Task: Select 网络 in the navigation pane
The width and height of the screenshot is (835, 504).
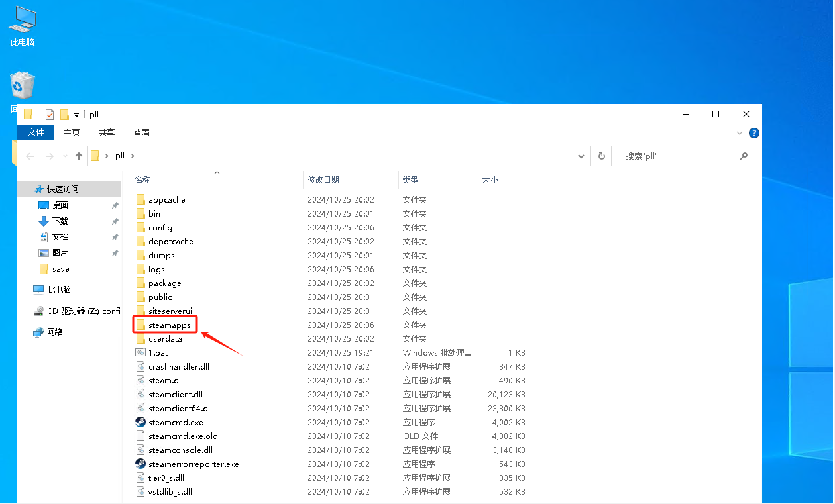Action: click(x=55, y=332)
